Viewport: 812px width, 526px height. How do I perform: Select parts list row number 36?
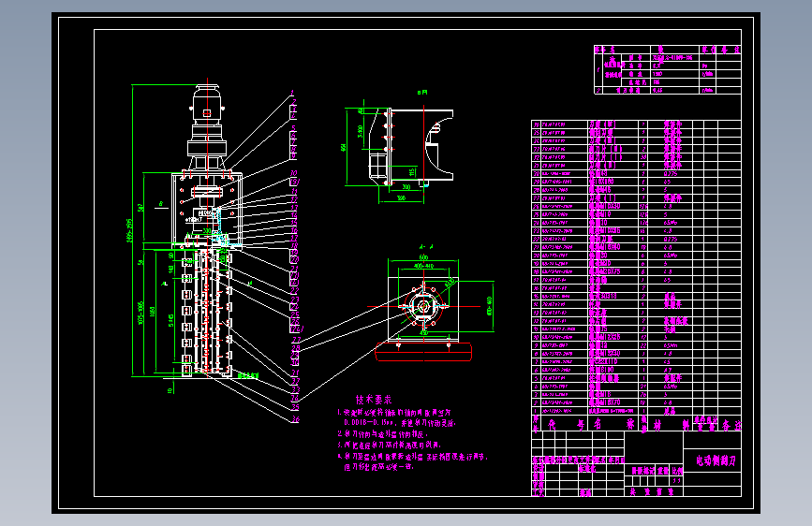636,124
